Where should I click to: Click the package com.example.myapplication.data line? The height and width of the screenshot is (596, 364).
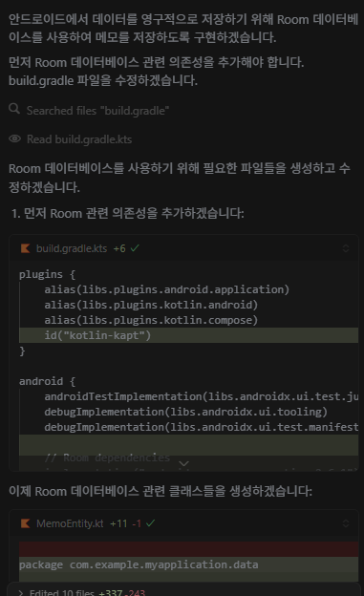pyautogui.click(x=139, y=564)
